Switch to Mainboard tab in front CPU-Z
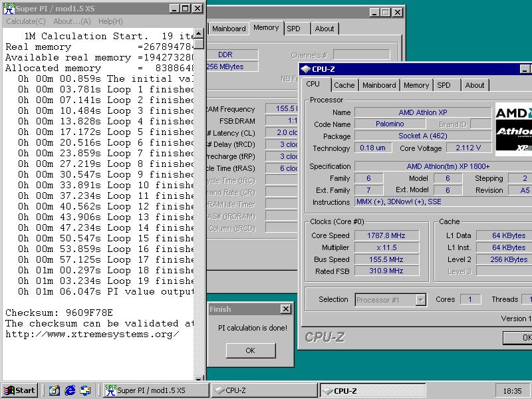532x399 pixels. pos(379,85)
